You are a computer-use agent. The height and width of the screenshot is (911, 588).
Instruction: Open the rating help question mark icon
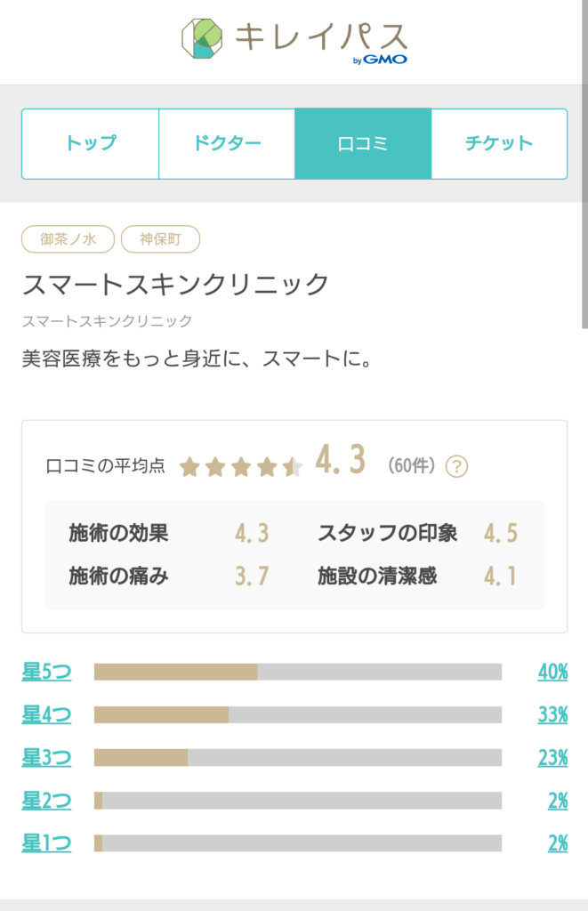(456, 466)
